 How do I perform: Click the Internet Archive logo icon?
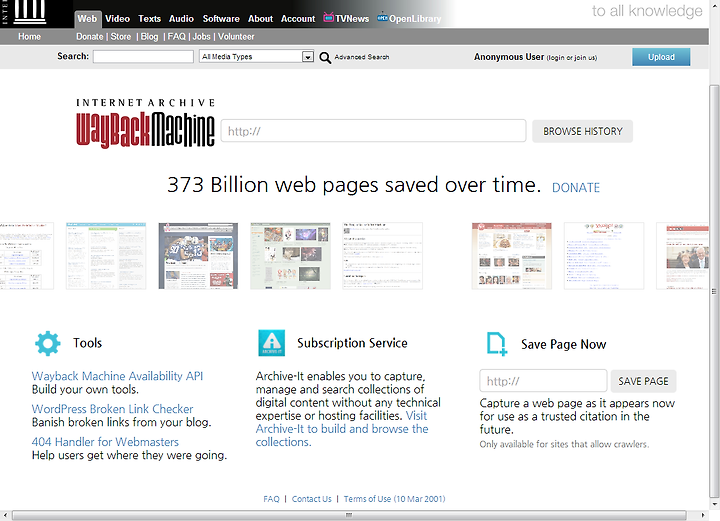pyautogui.click(x=30, y=11)
